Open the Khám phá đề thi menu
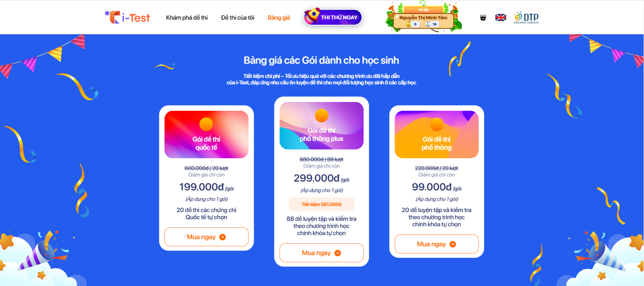 click(x=187, y=18)
